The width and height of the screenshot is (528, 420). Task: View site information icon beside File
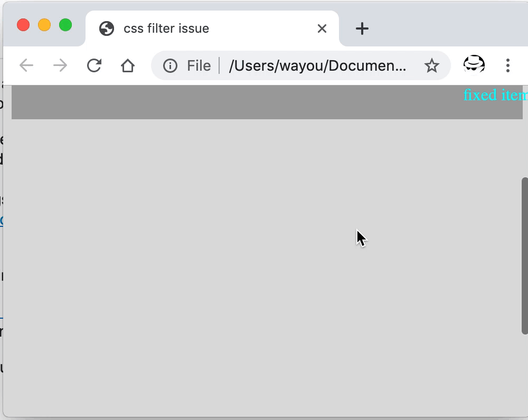coord(170,65)
